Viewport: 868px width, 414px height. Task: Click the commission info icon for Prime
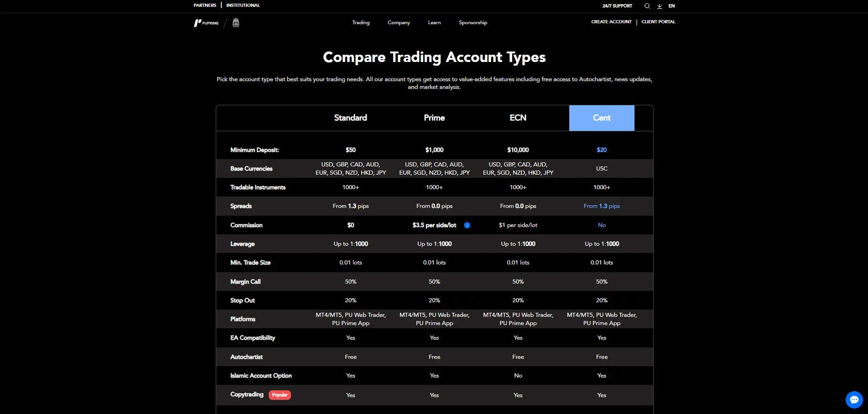pos(467,225)
